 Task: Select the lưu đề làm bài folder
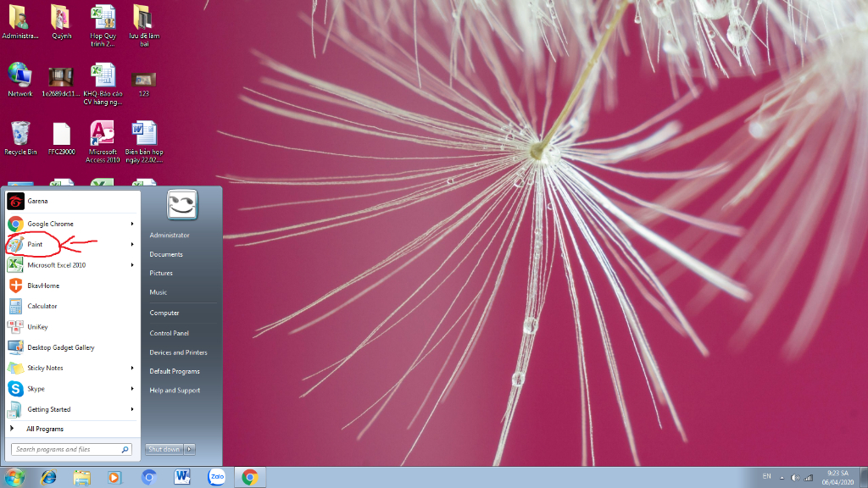tap(144, 25)
